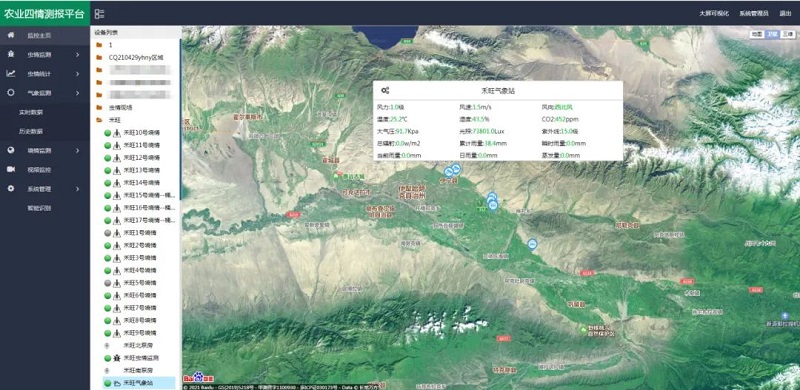Expand the 气象监测 menu chevron
The height and width of the screenshot is (390, 800).
click(x=78, y=93)
